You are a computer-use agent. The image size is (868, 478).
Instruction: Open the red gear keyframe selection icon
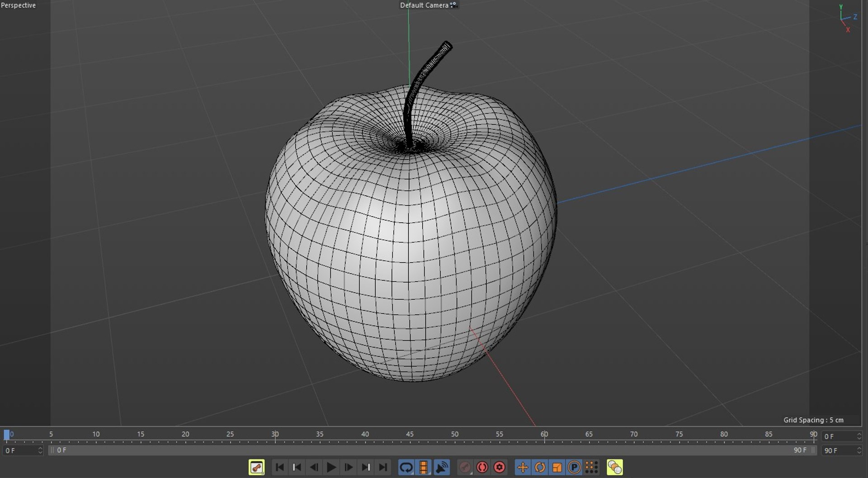(x=500, y=467)
